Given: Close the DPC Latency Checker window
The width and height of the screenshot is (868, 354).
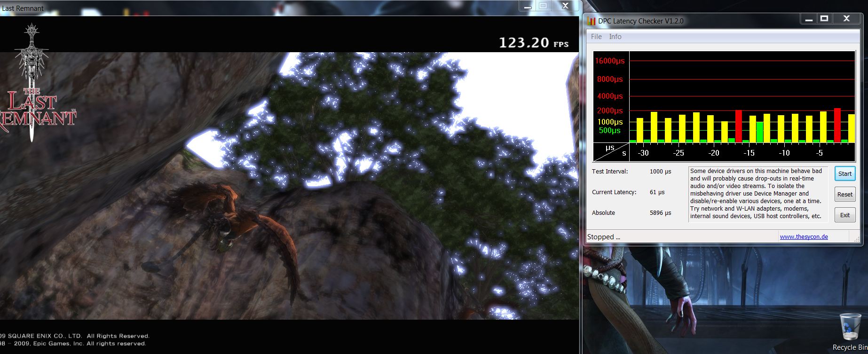Looking at the screenshot, I should point(846,19).
